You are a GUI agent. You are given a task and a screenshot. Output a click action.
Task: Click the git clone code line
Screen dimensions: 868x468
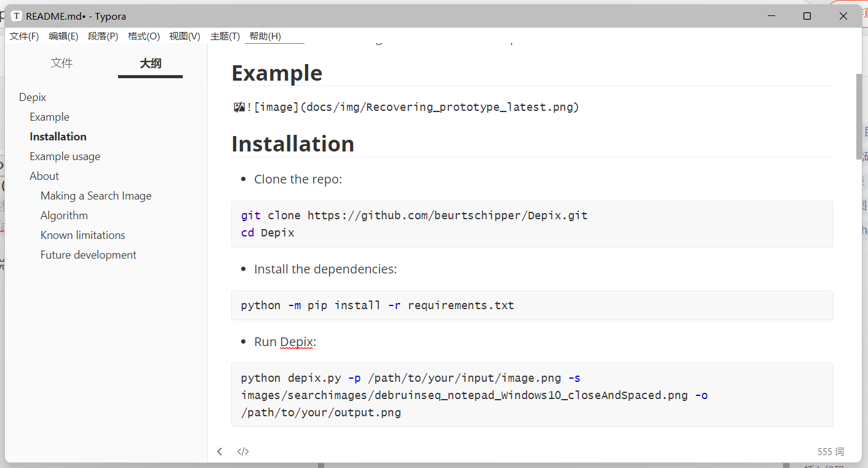coord(414,216)
